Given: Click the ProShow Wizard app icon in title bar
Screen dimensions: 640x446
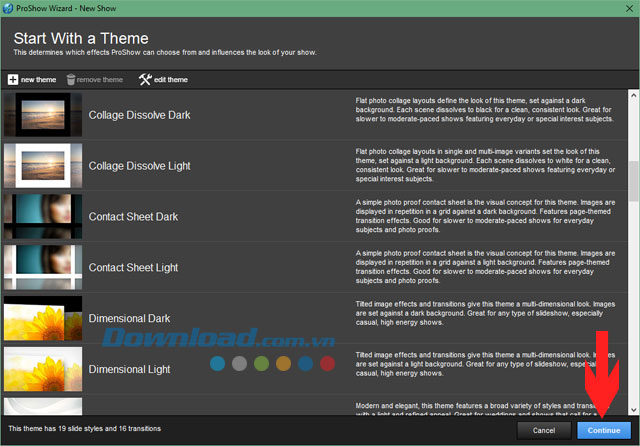Looking at the screenshot, I should pos(7,8).
